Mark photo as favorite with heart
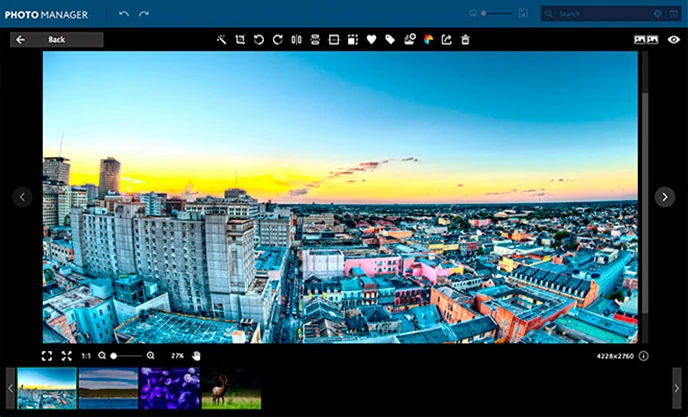The image size is (688, 417). pos(371,40)
